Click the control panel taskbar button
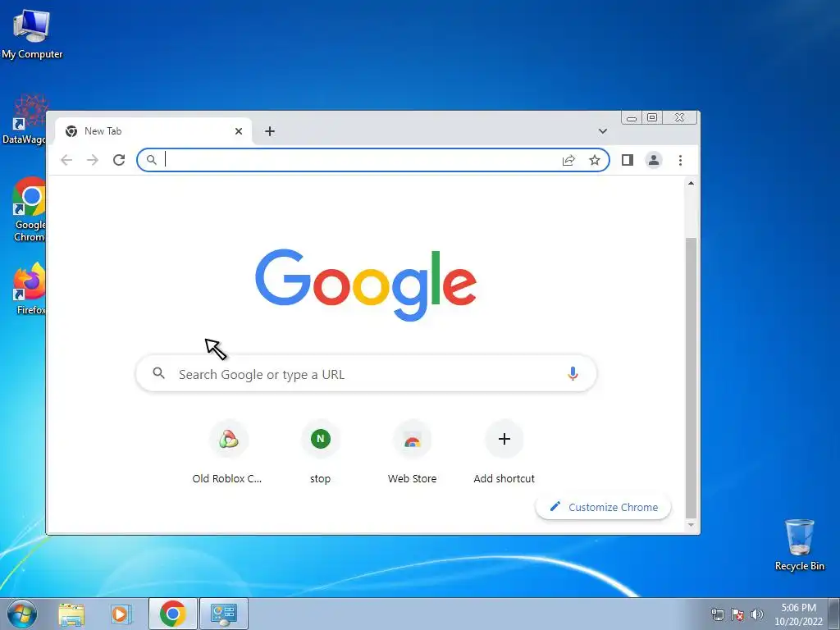This screenshot has height=630, width=840. 223,614
